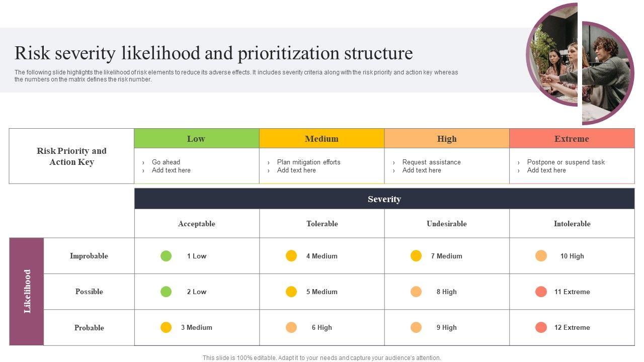Click the red dot beside 11 Extreme
The height and width of the screenshot is (362, 644).
click(541, 292)
